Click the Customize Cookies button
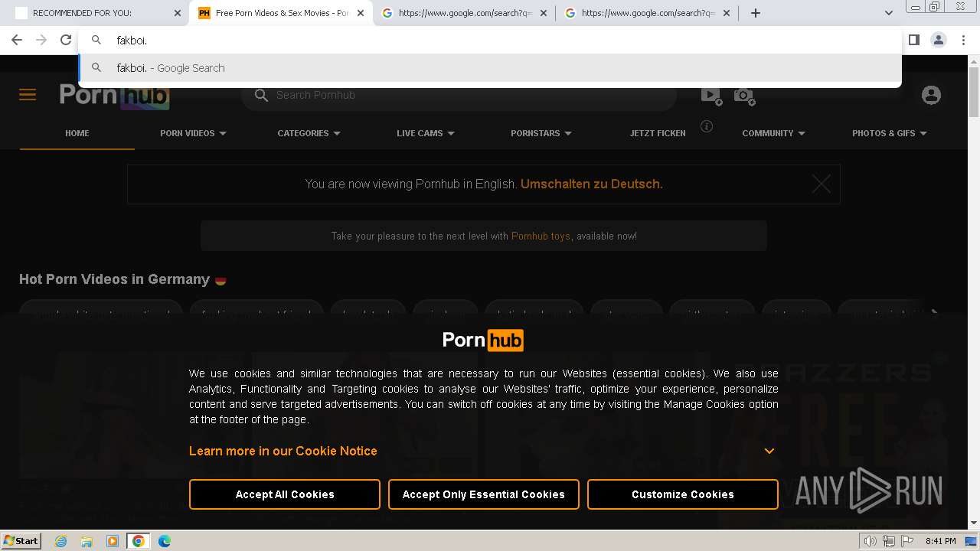 (x=683, y=494)
